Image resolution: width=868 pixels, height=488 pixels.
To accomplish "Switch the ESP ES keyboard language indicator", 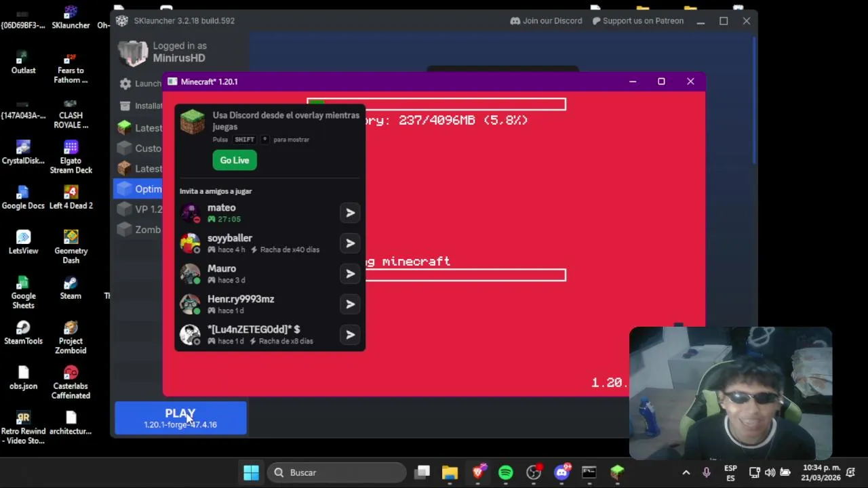I will tap(730, 472).
